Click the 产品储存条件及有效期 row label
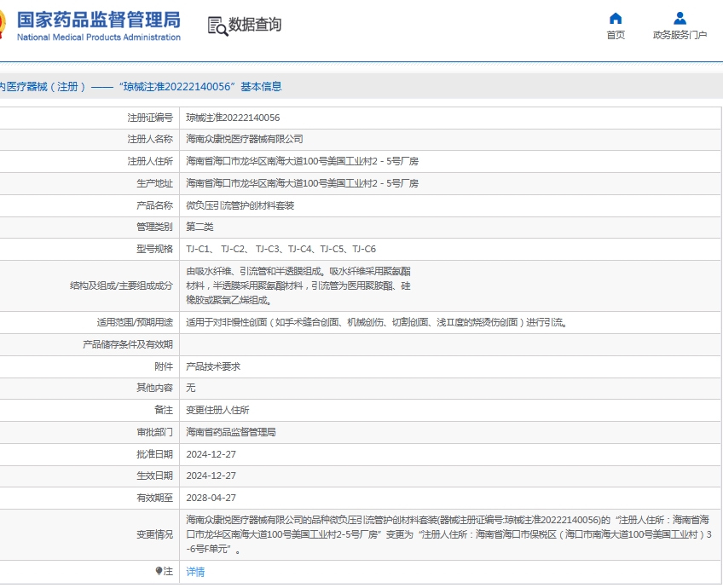723x588 pixels. [128, 344]
